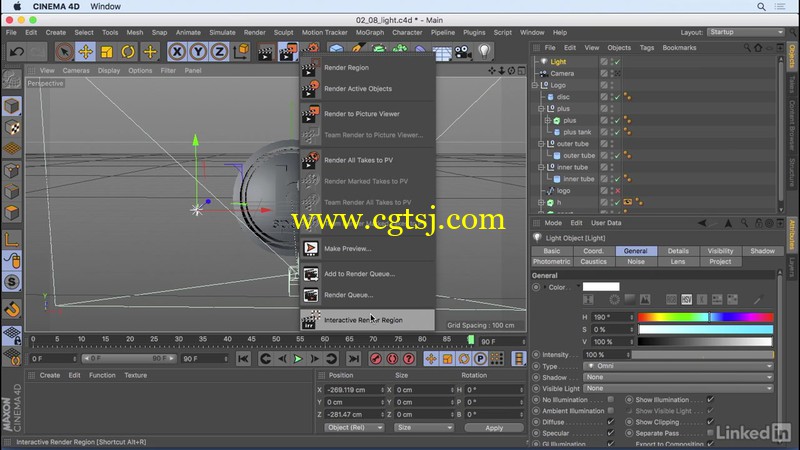Image resolution: width=800 pixels, height=450 pixels.
Task: Toggle Diffuse checkbox
Action: point(611,422)
